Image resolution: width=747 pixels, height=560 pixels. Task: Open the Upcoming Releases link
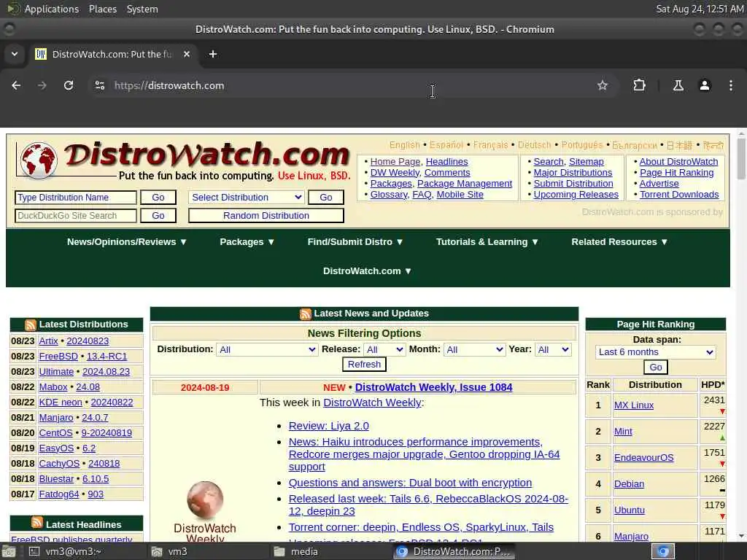576,194
